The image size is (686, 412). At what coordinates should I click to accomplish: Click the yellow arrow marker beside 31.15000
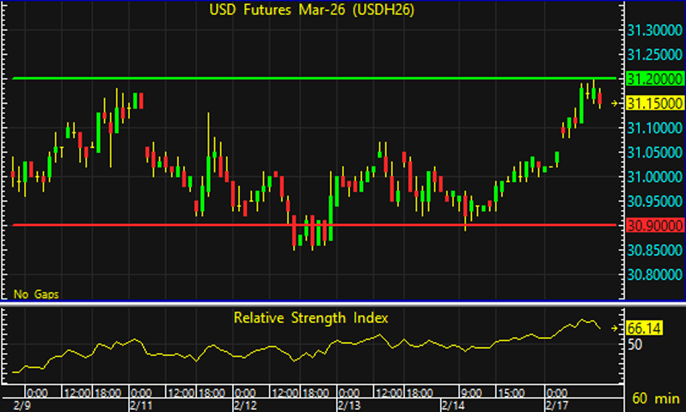[616, 103]
